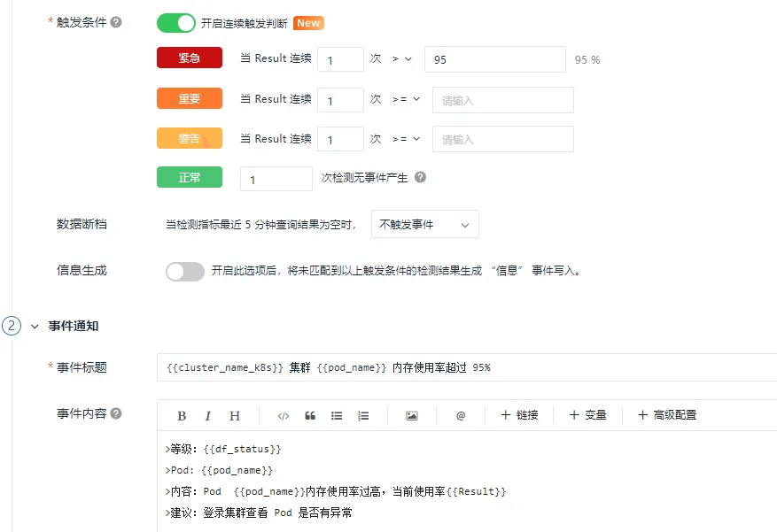Open the >= operator dropdown for 重要
The width and height of the screenshot is (777, 532).
coord(406,100)
